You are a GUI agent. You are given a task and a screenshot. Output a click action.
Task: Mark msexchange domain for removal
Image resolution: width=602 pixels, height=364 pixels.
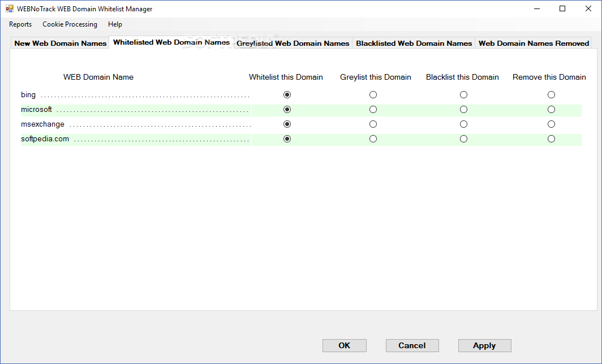pyautogui.click(x=551, y=124)
